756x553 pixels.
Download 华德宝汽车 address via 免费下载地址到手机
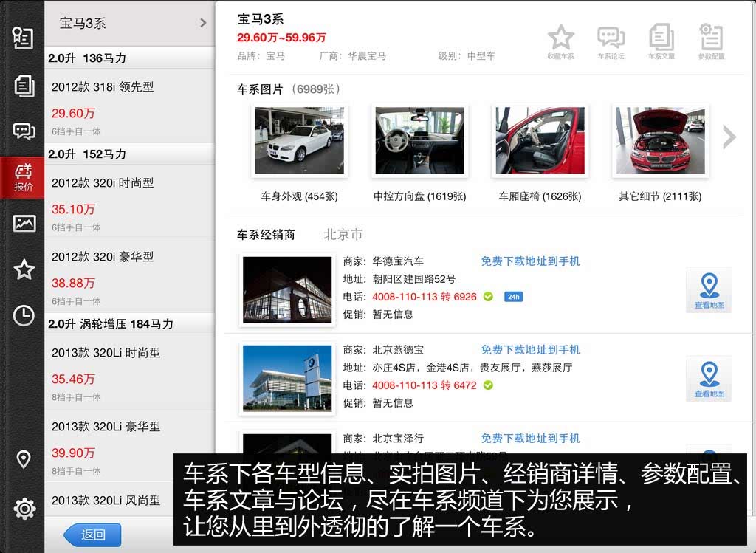(530, 261)
